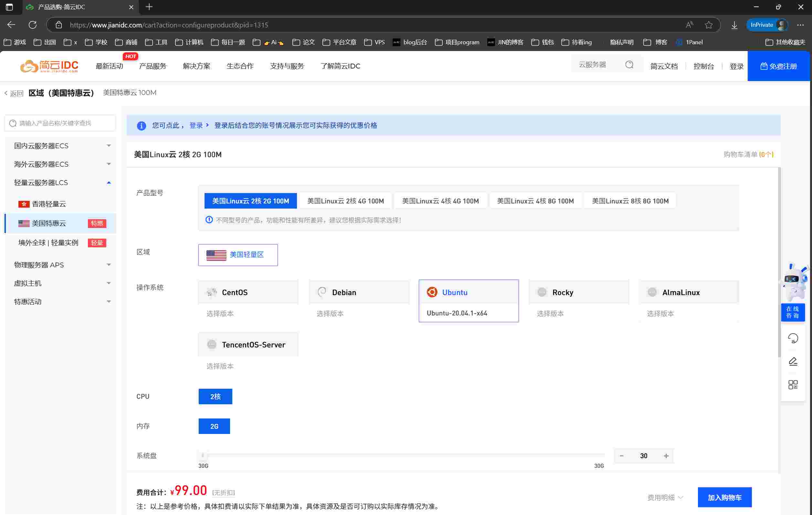Open the 1Panel bookmark
Screen dimensions: 812x515
(x=689, y=42)
